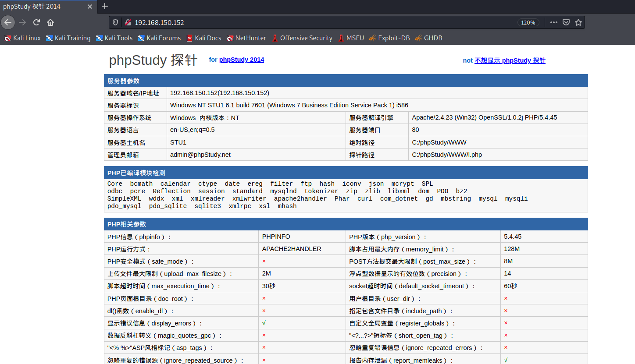The height and width of the screenshot is (364, 635).
Task: Open the Kali Linux bookmark
Action: click(22, 38)
